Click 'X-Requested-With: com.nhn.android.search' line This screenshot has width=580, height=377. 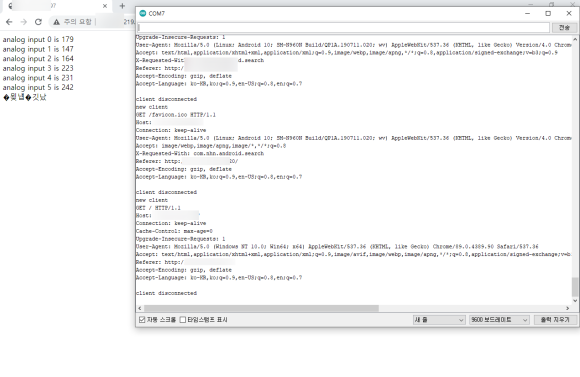click(200, 153)
